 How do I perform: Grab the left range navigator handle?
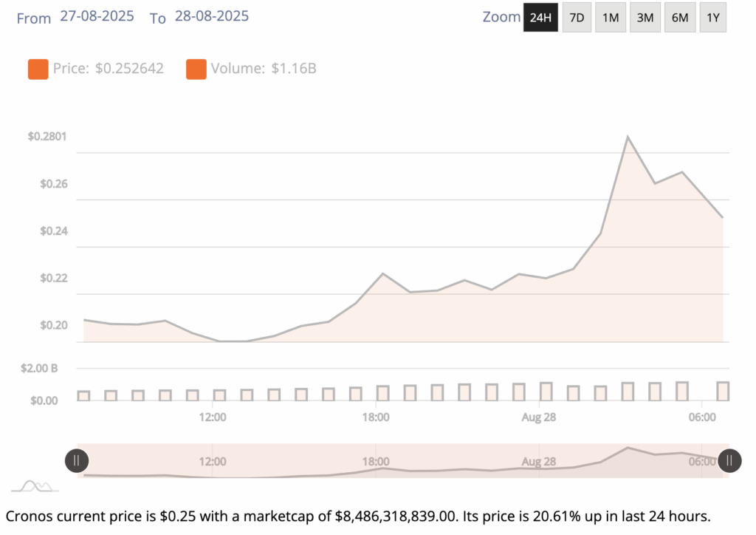click(77, 461)
